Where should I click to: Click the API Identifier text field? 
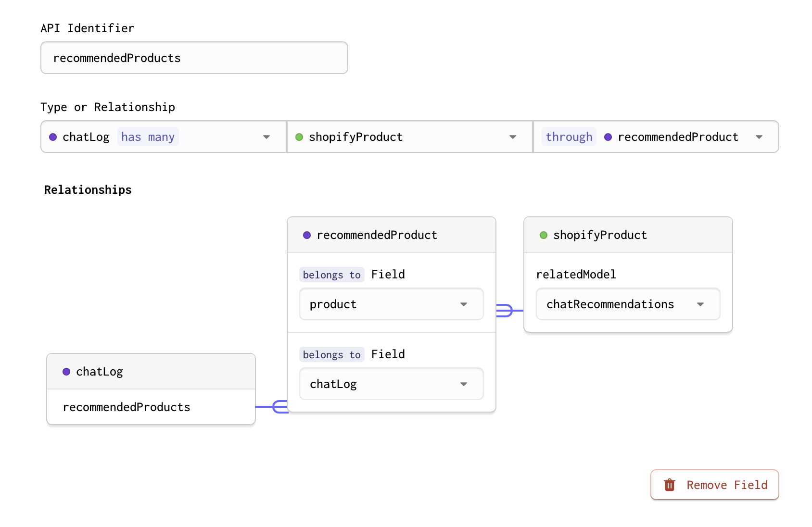[x=194, y=58]
